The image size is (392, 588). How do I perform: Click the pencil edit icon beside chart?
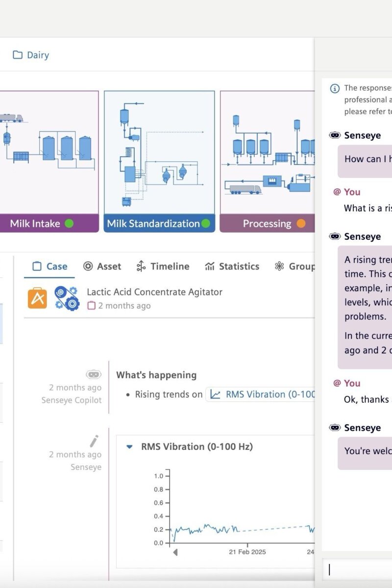(x=94, y=441)
